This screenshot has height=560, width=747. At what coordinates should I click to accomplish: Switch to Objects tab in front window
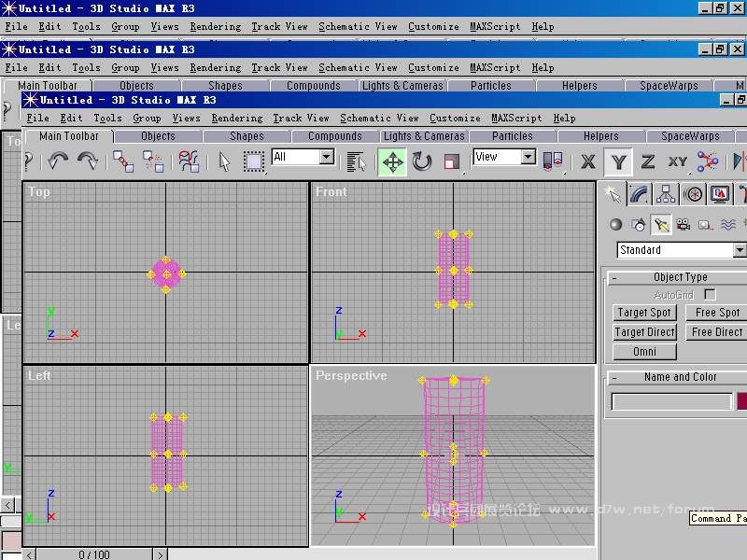(158, 136)
